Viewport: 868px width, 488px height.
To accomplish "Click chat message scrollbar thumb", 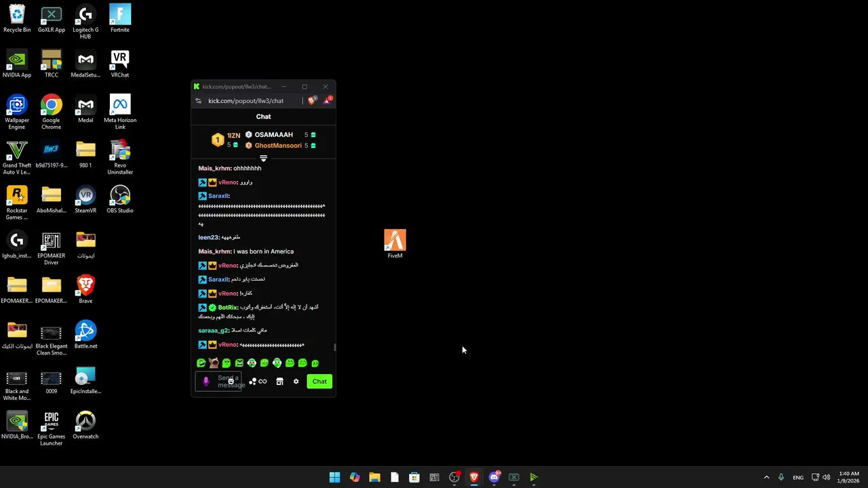I will coord(334,348).
